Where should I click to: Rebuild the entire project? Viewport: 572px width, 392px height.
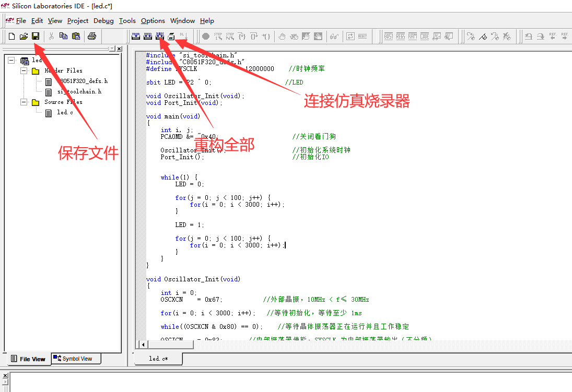160,37
